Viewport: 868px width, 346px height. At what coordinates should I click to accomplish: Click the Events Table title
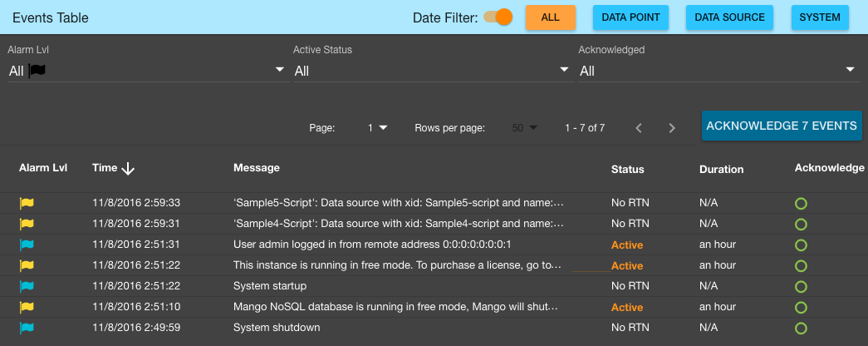click(51, 17)
